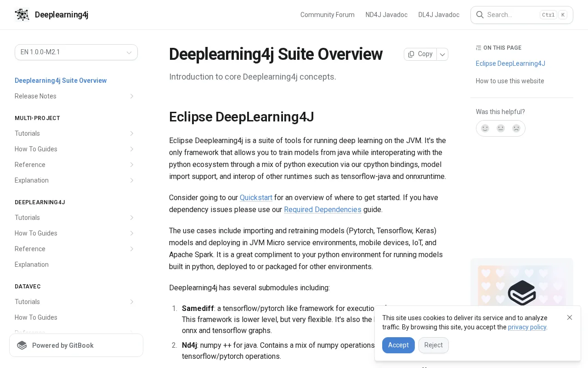Jump to Eclipse DeepLearning4J section
The image size is (588, 368).
(x=510, y=63)
